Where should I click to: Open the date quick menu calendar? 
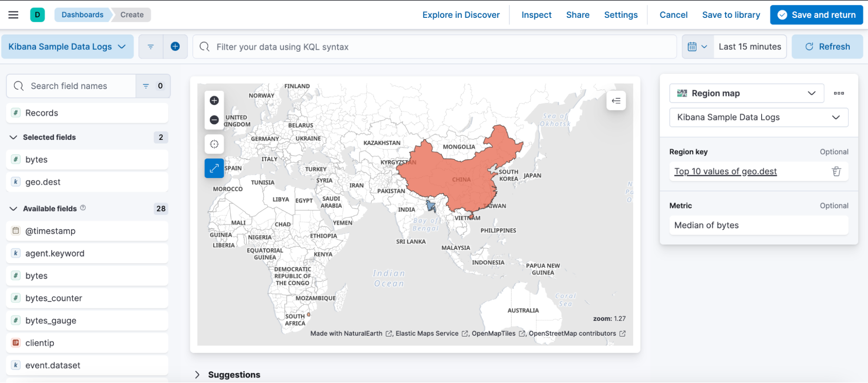(x=697, y=46)
